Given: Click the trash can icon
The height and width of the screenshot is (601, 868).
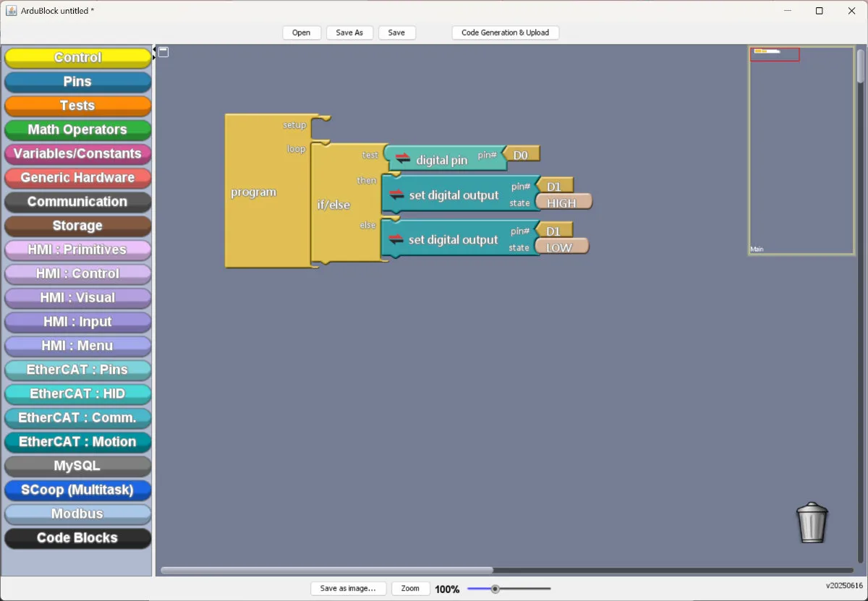Looking at the screenshot, I should click(x=812, y=522).
